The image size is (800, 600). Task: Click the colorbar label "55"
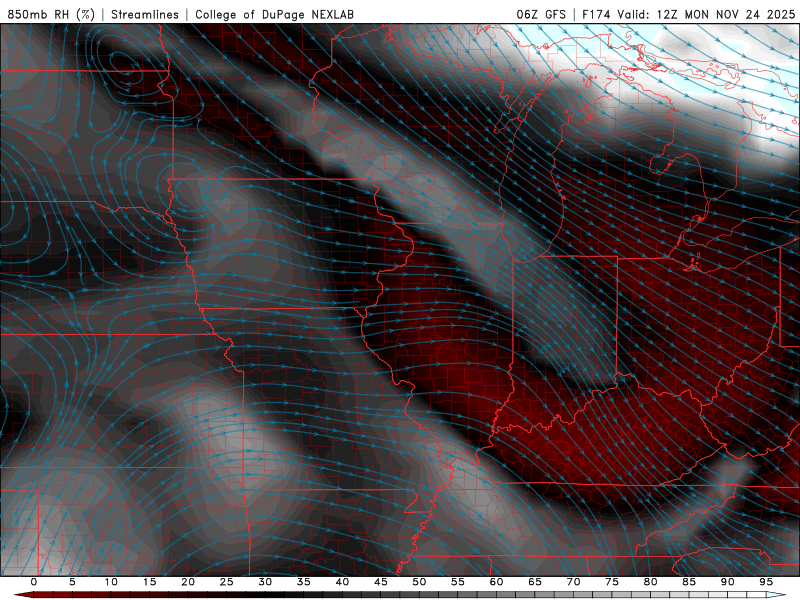click(x=458, y=582)
